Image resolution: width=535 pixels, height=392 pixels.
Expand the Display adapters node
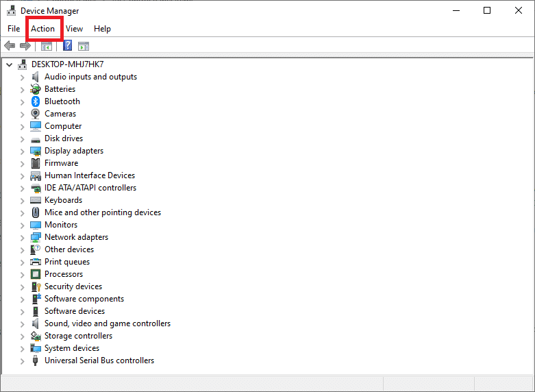tap(22, 151)
